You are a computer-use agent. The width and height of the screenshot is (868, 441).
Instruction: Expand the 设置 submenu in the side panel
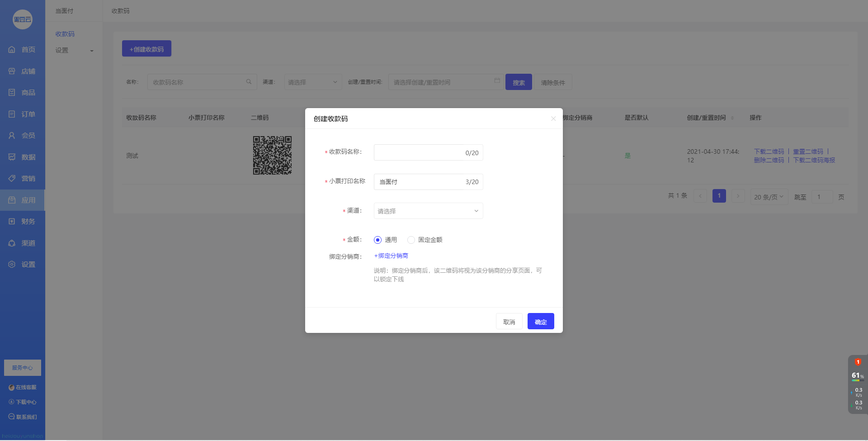[x=75, y=50]
